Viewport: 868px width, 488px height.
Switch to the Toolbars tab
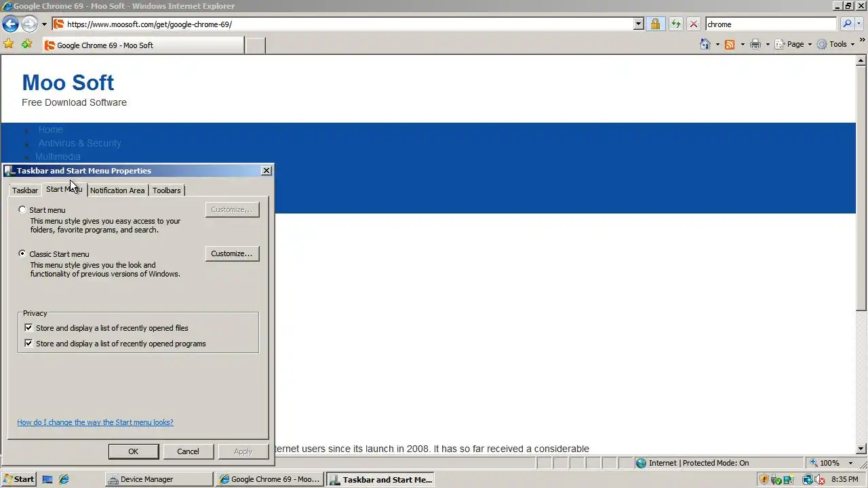point(166,190)
